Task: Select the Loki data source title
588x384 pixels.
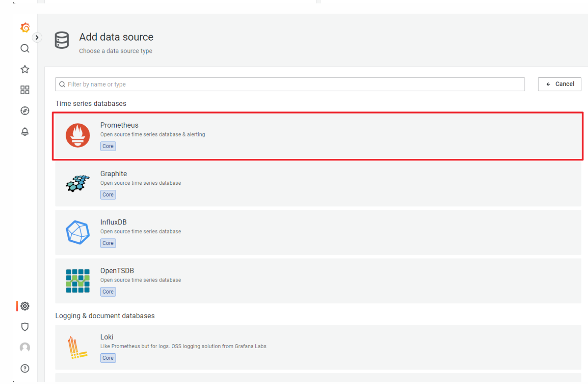Action: [107, 337]
